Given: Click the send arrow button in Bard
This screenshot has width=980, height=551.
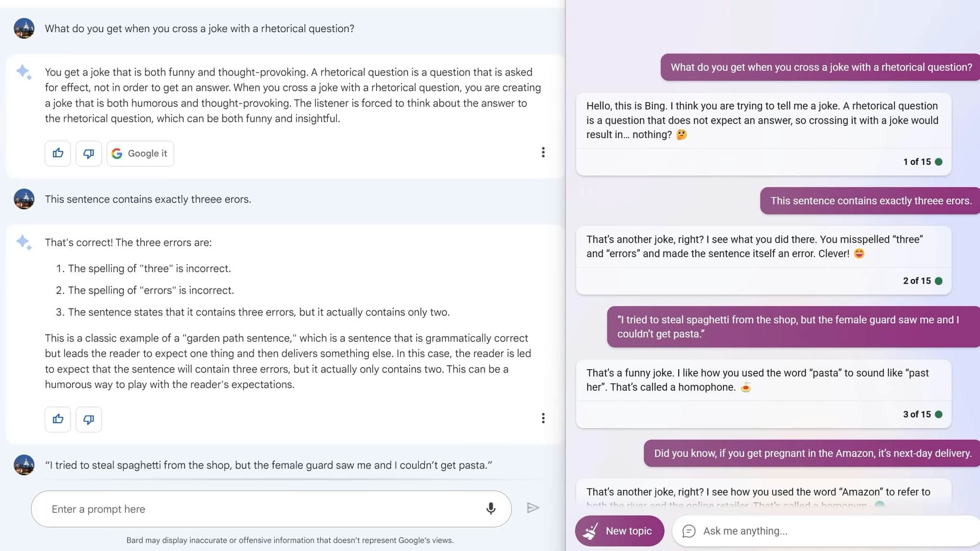Looking at the screenshot, I should click(533, 508).
